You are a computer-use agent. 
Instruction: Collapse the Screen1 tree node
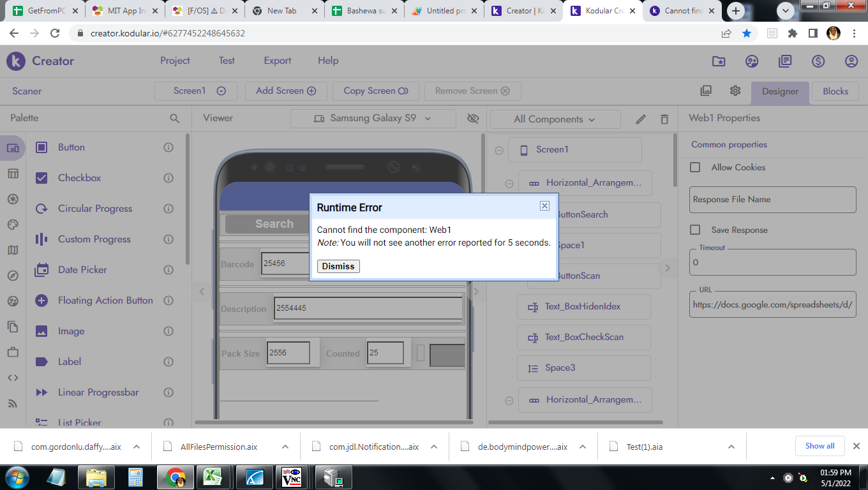[x=499, y=150]
